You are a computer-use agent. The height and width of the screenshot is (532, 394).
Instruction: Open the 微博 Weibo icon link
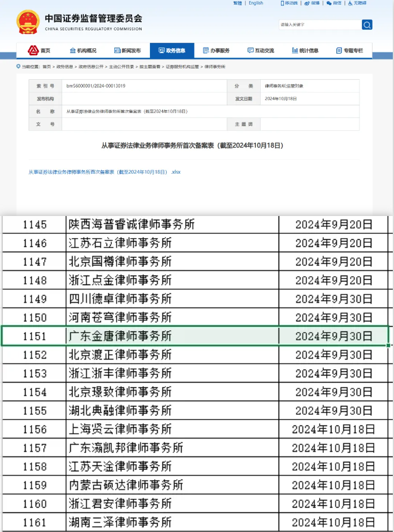tap(307, 3)
